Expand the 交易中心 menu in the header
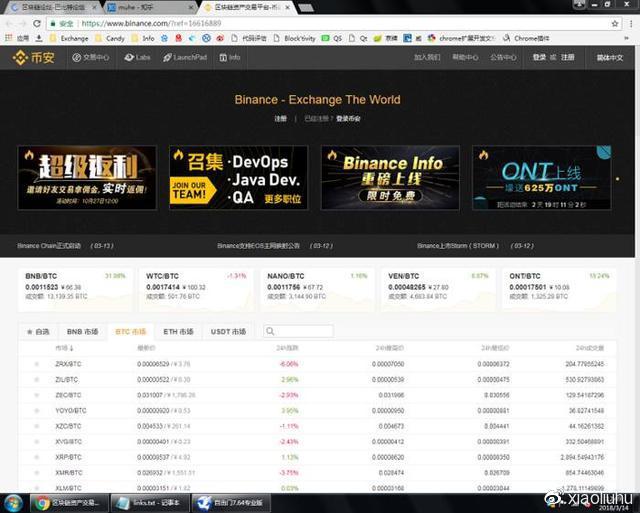The width and height of the screenshot is (640, 513). [92, 58]
